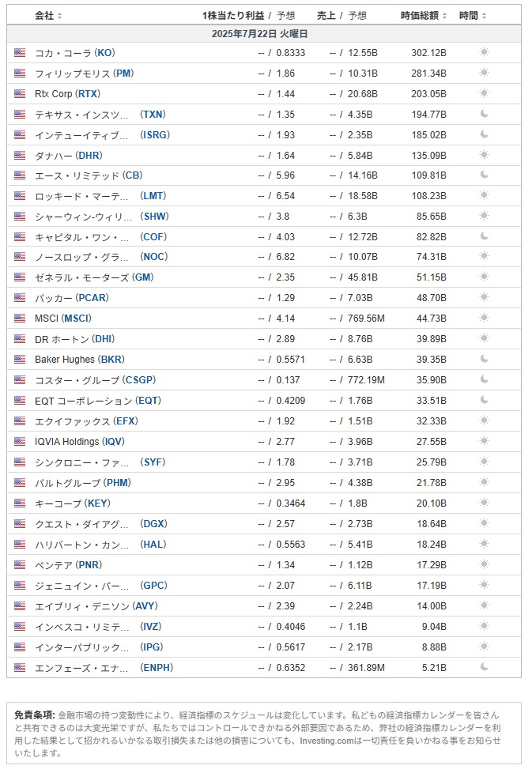Viewport: 532px width, 773px height.
Task: Sort the table by the 会社 column
Action: point(48,16)
